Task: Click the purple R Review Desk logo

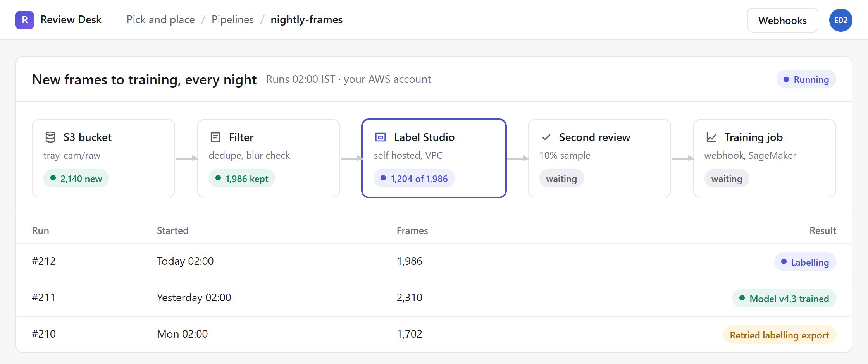Action: click(x=25, y=20)
